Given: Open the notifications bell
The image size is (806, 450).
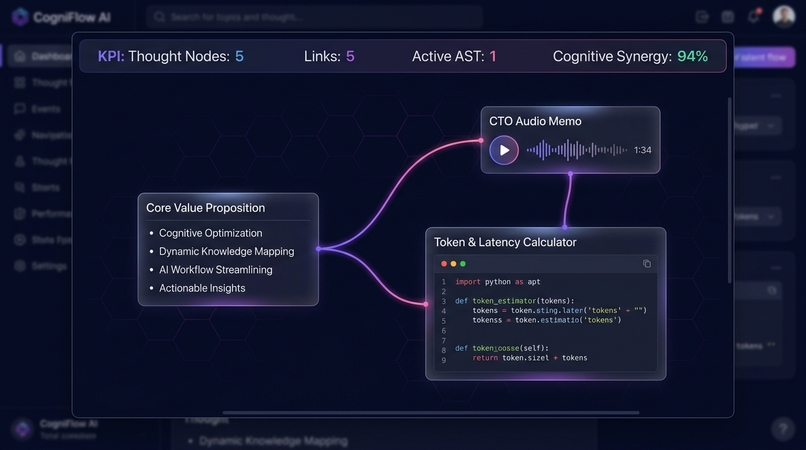Looking at the screenshot, I should click(x=754, y=16).
